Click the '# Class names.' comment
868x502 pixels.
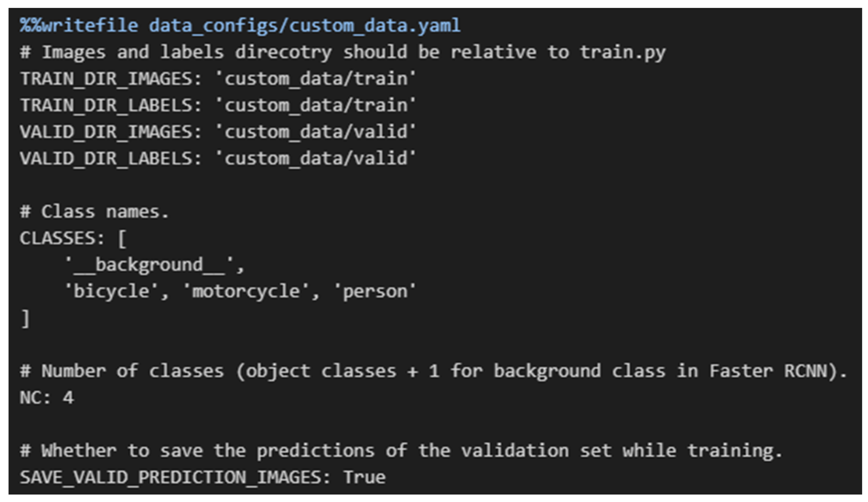[x=94, y=212]
